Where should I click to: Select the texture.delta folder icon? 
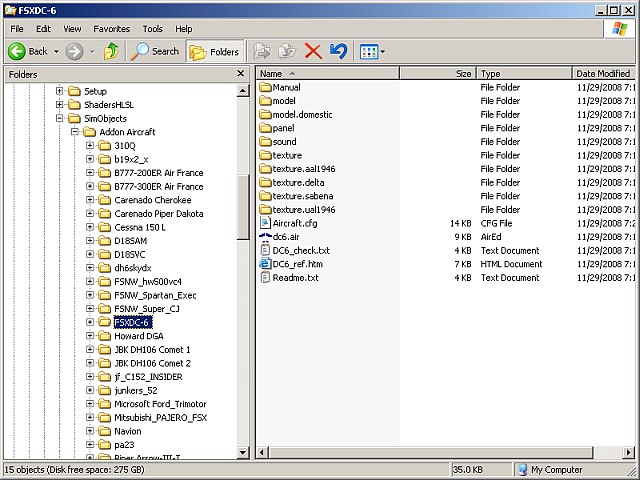[x=265, y=182]
